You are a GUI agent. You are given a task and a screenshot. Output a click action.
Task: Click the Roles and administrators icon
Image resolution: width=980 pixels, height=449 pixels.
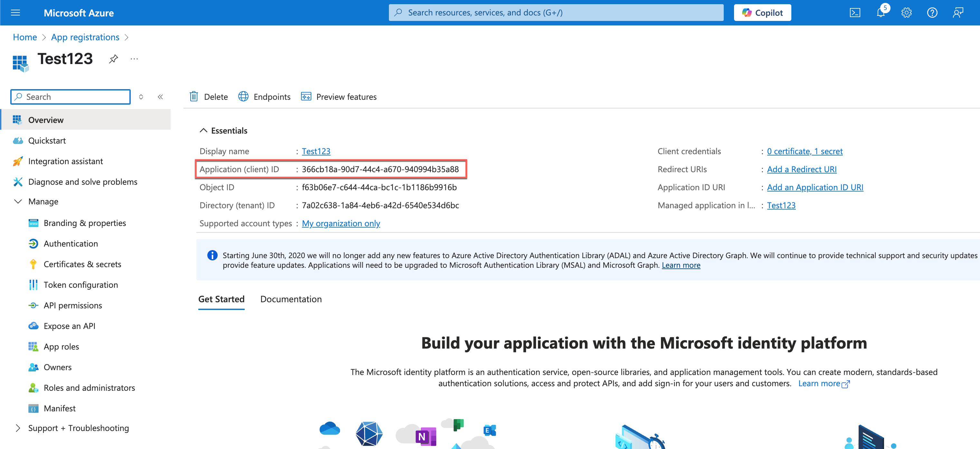33,388
